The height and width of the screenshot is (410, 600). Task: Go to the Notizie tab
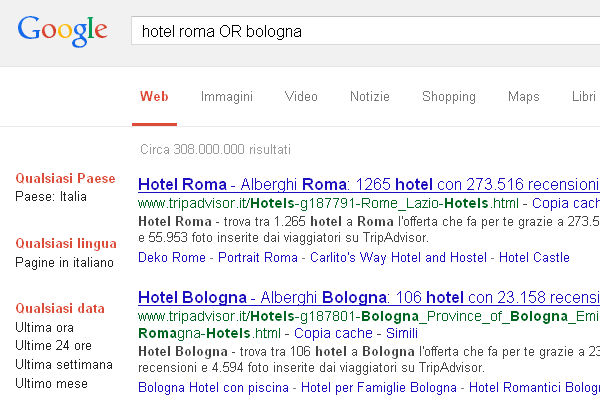(x=370, y=97)
